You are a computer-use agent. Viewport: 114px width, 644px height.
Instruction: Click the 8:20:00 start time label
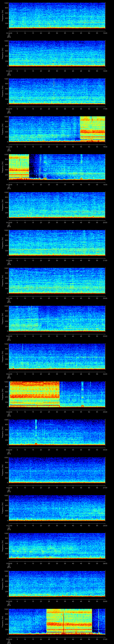click(9, 260)
